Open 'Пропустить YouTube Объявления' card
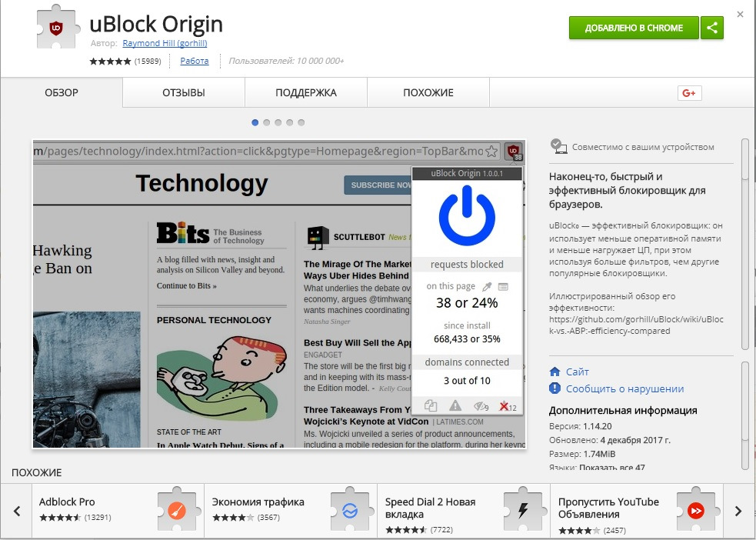Image resolution: width=756 pixels, height=540 pixels. click(637, 511)
